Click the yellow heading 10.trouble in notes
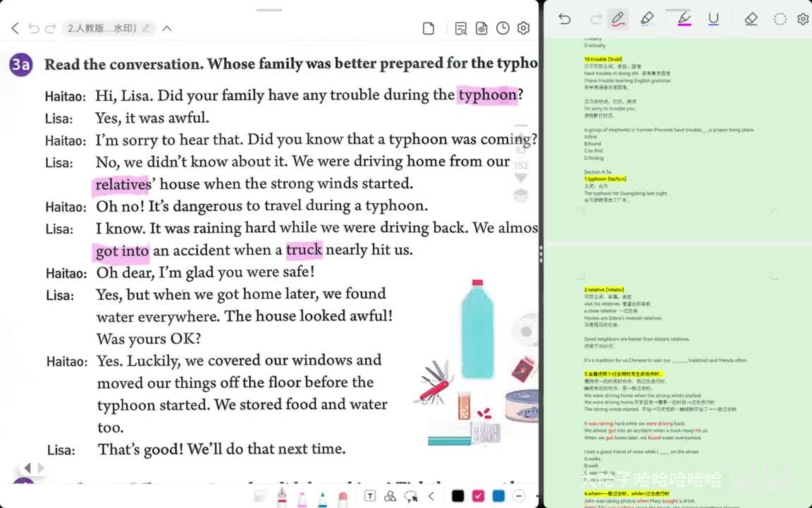Viewport: 812px width, 508px height. coord(603,59)
